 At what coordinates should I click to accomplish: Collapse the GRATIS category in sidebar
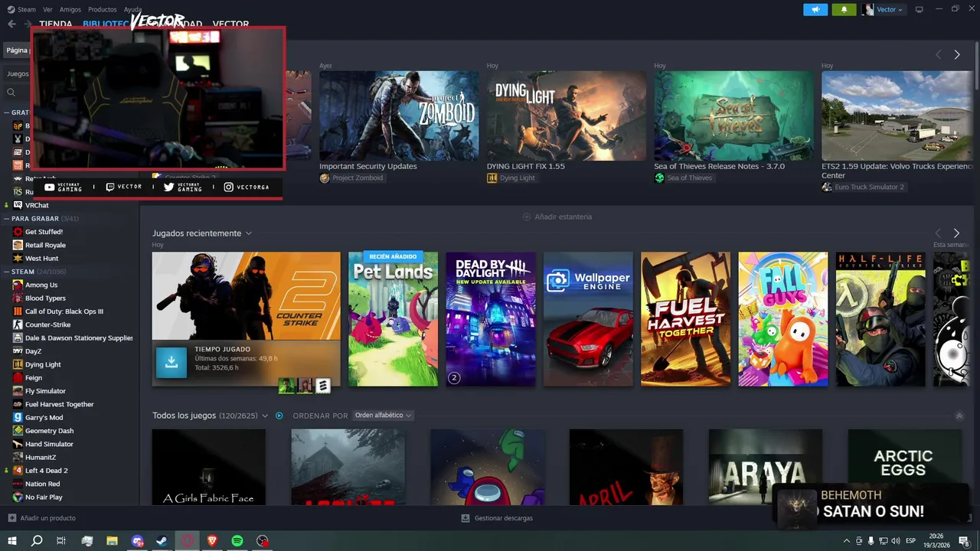(6, 112)
